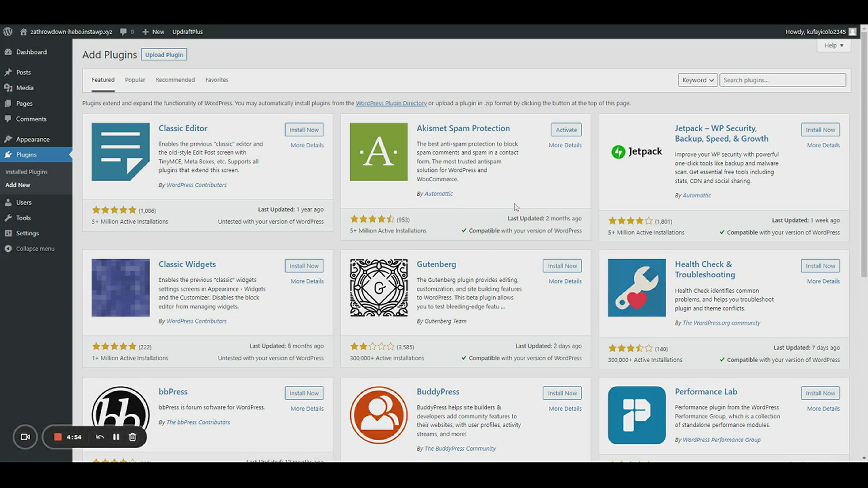Activate the Akismet Spam Protection plugin
This screenshot has height=488, width=868.
pyautogui.click(x=566, y=130)
